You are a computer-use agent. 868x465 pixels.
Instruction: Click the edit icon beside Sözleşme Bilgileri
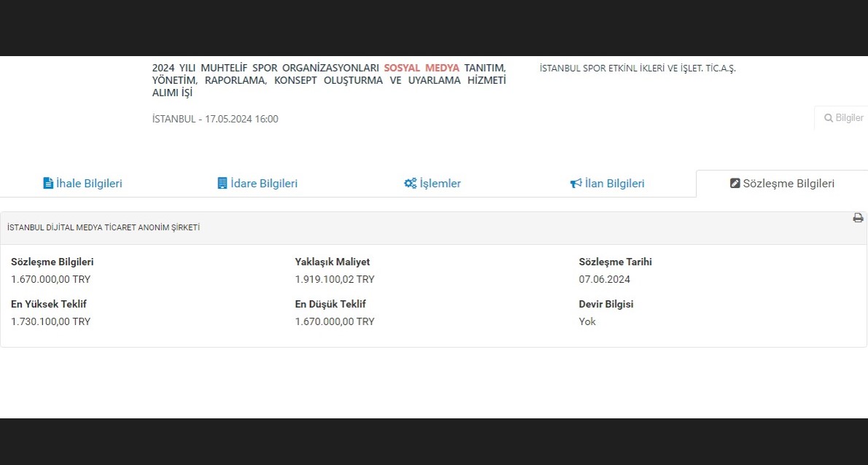click(x=735, y=184)
